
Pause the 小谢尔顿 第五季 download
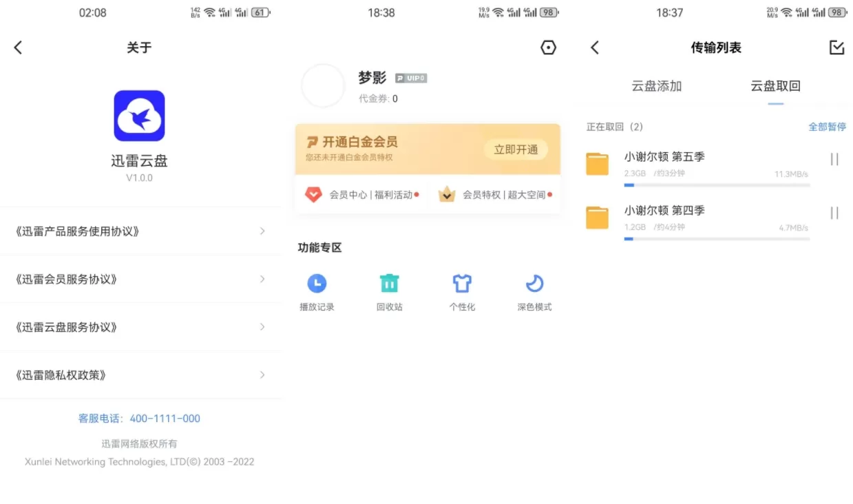click(x=834, y=160)
